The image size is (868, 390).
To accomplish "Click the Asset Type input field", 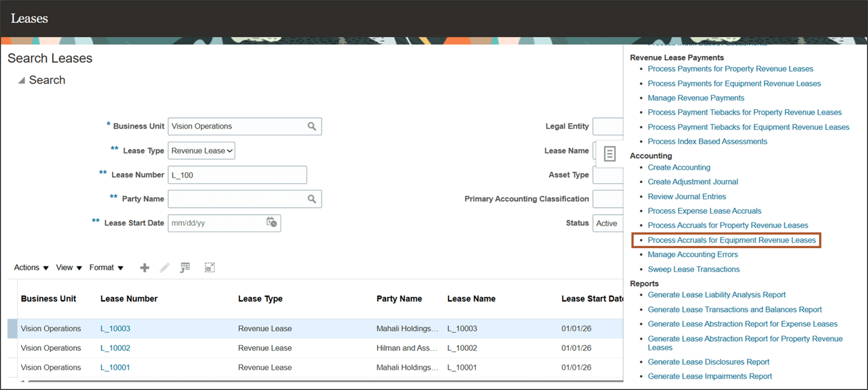I will (x=608, y=175).
